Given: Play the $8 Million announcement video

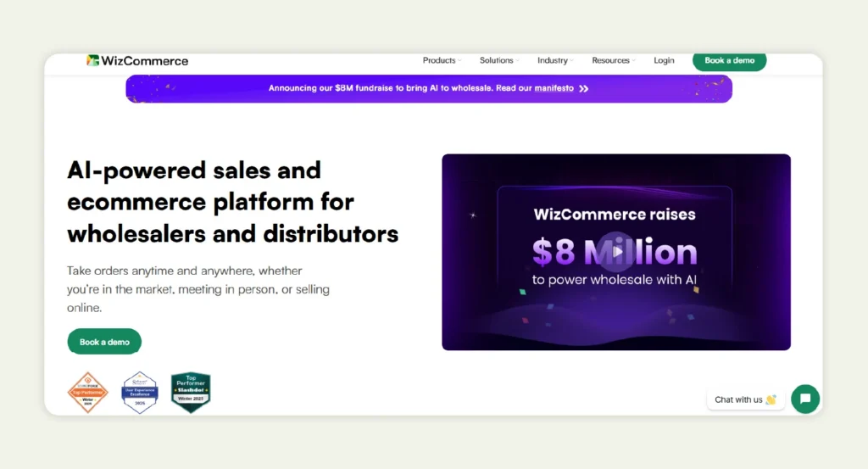Looking at the screenshot, I should (616, 252).
